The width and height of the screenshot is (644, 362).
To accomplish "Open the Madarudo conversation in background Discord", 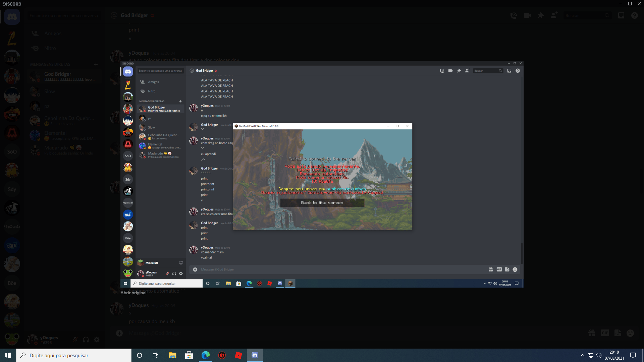I will coord(64,150).
